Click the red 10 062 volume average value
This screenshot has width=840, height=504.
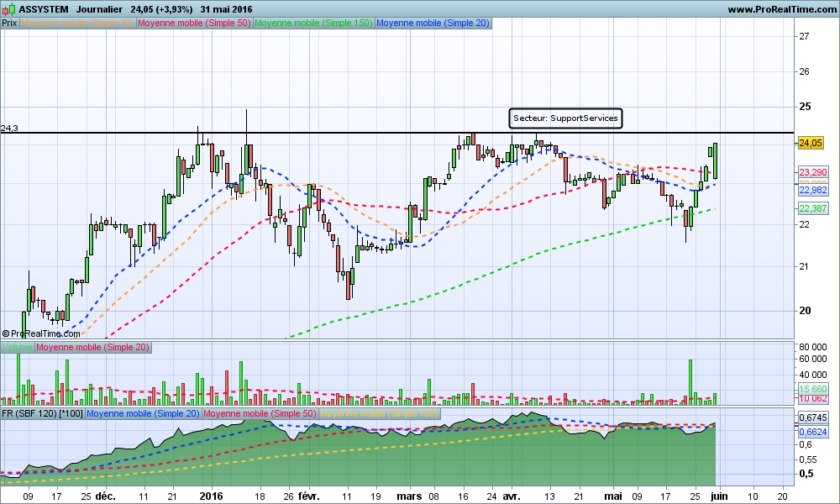(812, 398)
